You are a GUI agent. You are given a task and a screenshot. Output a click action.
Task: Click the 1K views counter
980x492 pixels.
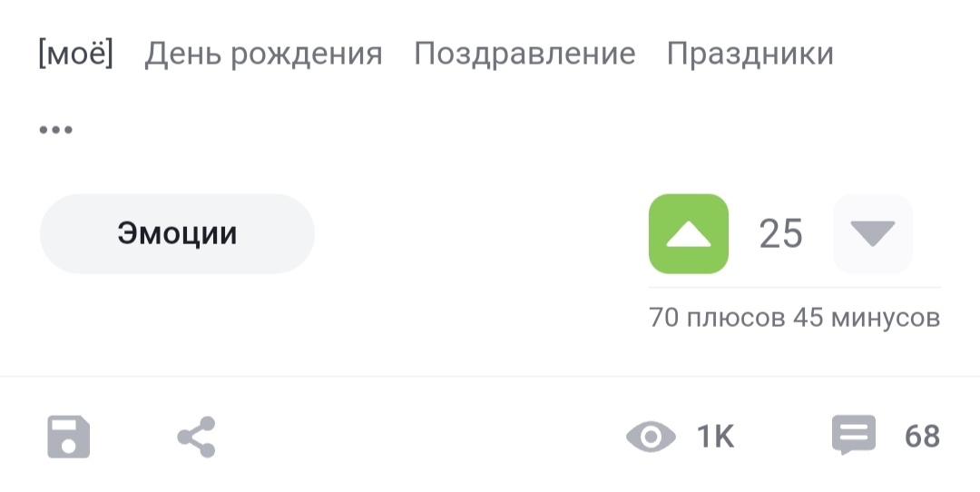point(715,437)
